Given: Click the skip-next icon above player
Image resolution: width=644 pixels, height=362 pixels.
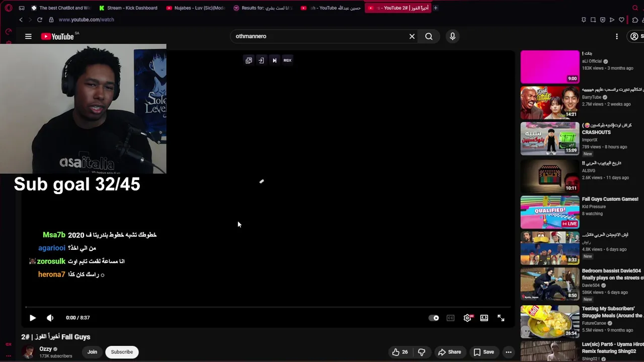Looking at the screenshot, I should [x=274, y=60].
